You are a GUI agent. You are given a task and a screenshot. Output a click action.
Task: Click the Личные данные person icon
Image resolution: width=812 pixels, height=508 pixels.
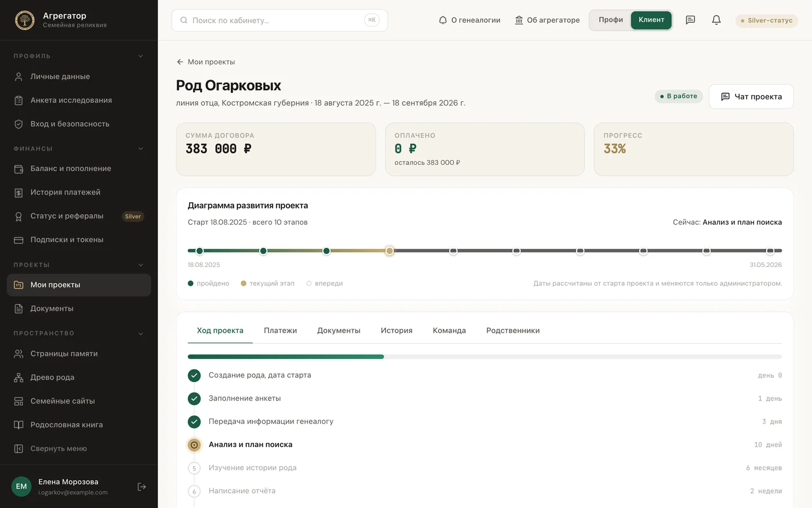coord(19,77)
